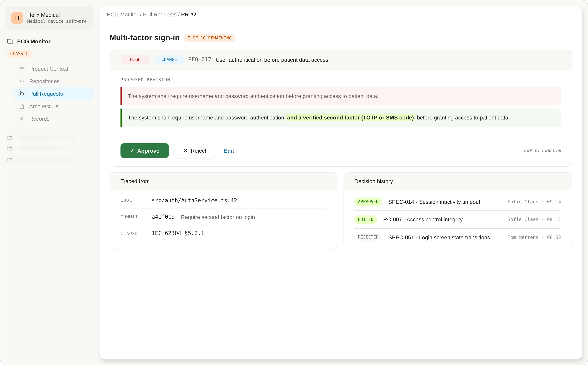This screenshot has height=365, width=588.
Task: Click 'Require second factor on login' commit message
Action: click(x=218, y=217)
